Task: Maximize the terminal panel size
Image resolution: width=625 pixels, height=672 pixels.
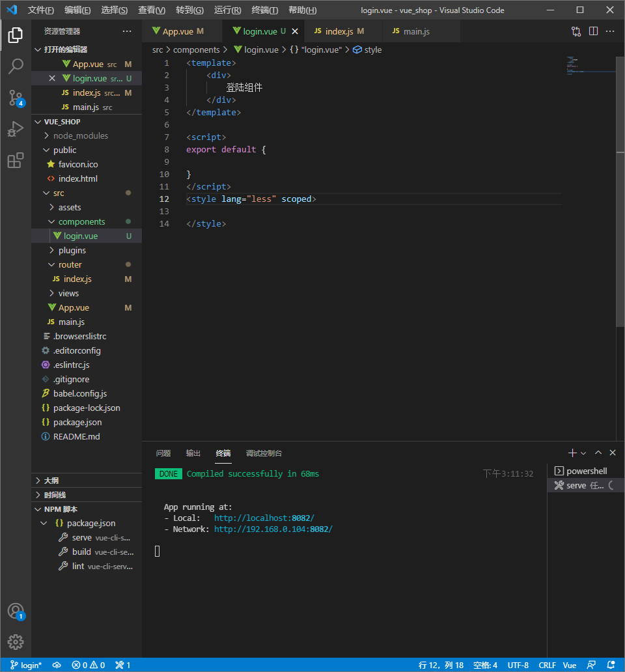Action: 598,453
